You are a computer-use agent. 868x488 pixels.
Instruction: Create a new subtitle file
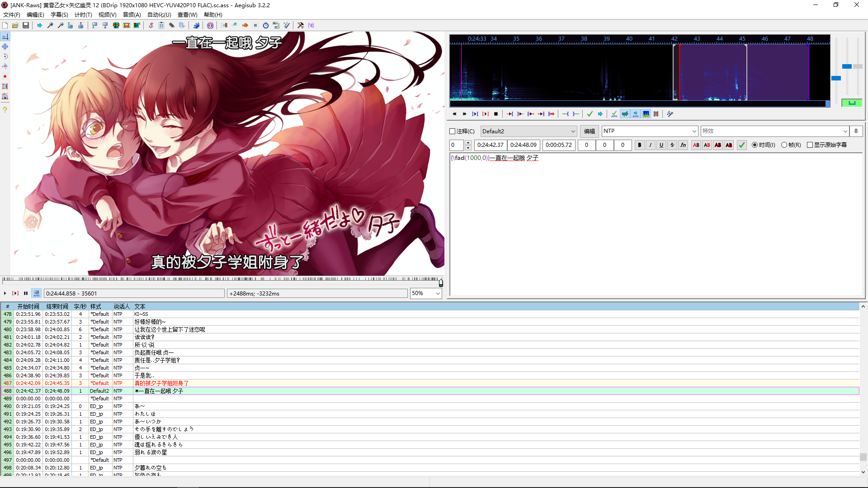click(x=5, y=25)
